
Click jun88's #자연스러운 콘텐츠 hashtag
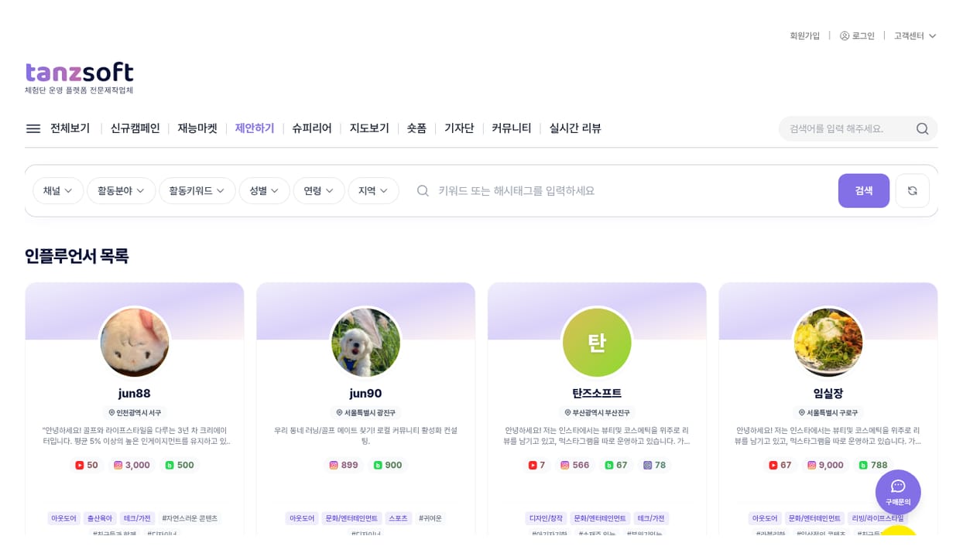[190, 518]
